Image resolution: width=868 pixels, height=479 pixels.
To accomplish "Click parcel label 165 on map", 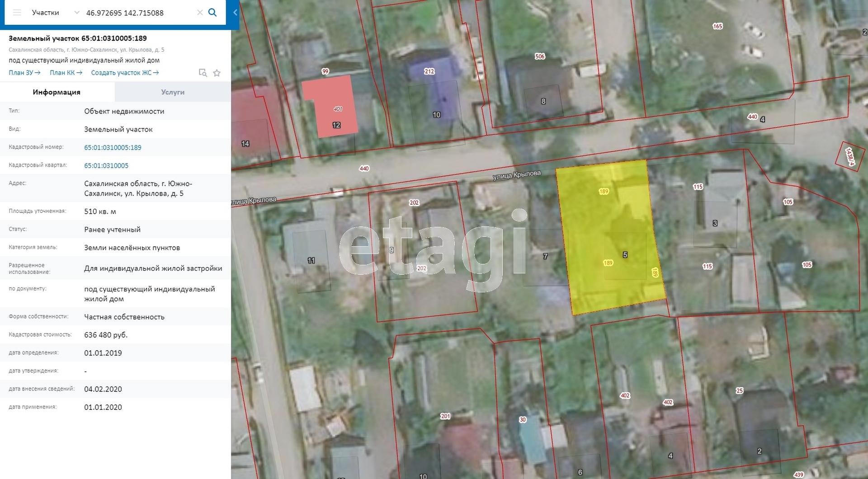I will pyautogui.click(x=717, y=26).
